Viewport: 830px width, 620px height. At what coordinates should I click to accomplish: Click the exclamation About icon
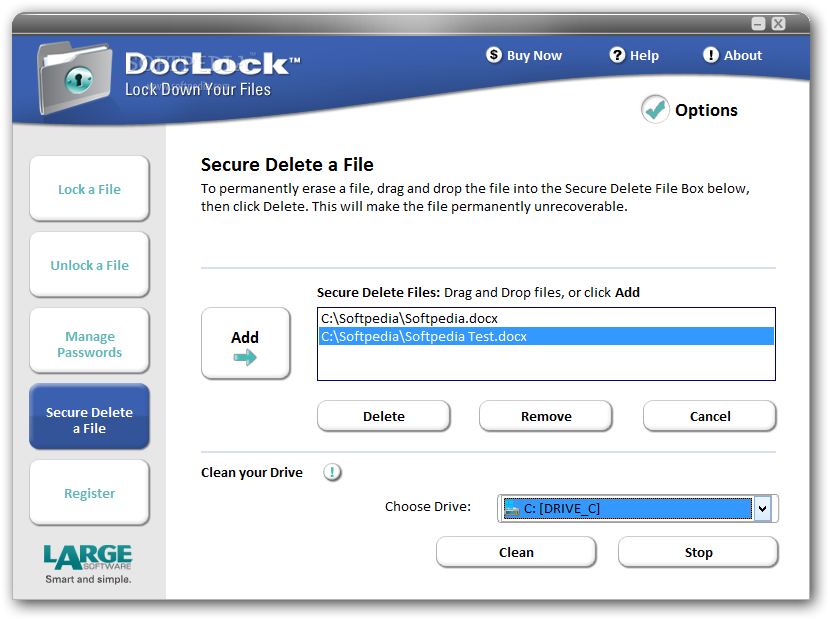711,55
